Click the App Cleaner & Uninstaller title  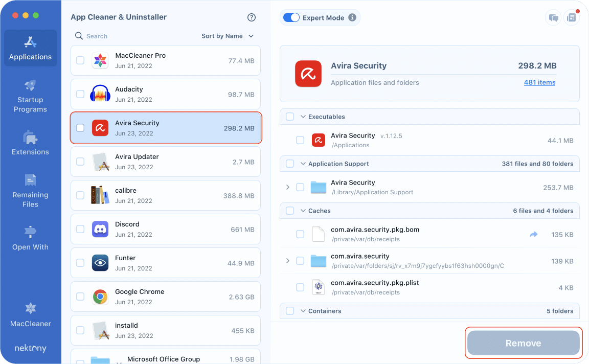[119, 17]
